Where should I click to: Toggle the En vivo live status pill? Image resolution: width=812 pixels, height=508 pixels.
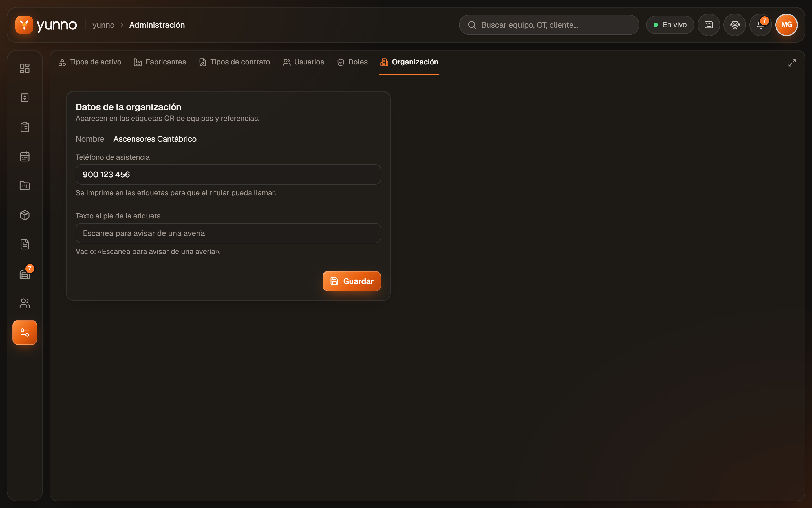click(670, 25)
